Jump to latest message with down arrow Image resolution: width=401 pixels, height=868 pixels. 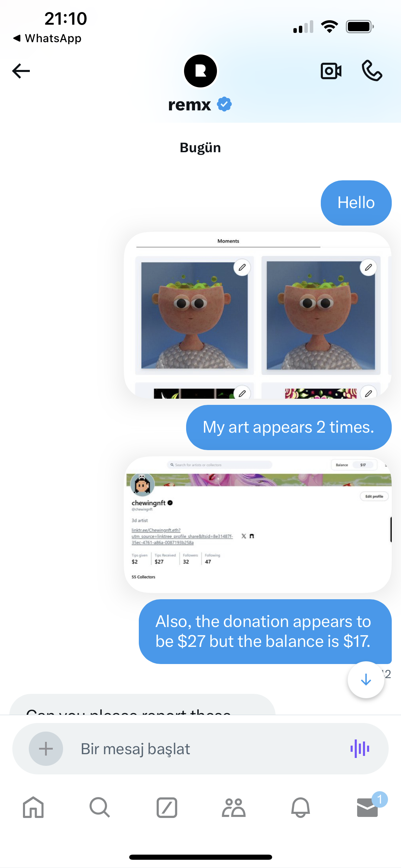click(x=366, y=679)
